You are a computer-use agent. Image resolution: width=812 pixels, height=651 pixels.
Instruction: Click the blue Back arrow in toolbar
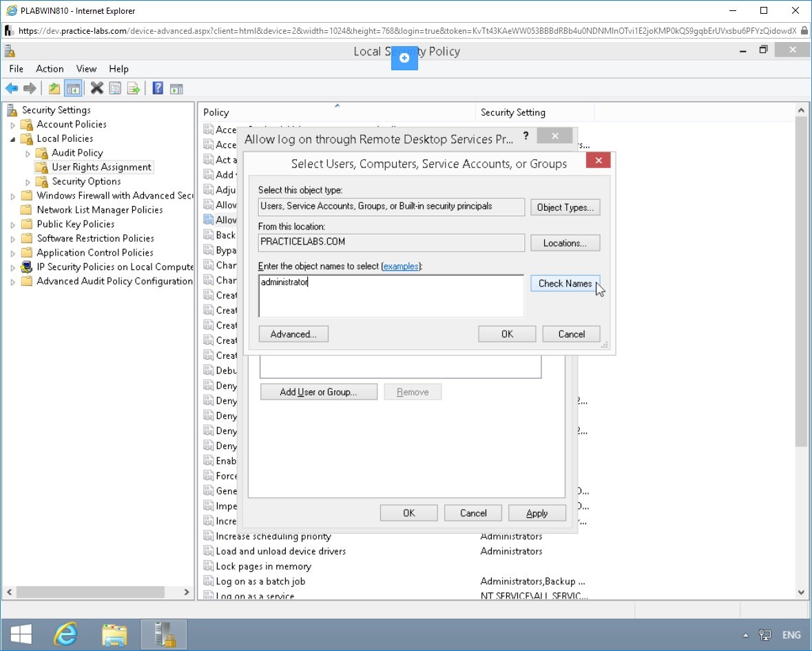point(12,89)
